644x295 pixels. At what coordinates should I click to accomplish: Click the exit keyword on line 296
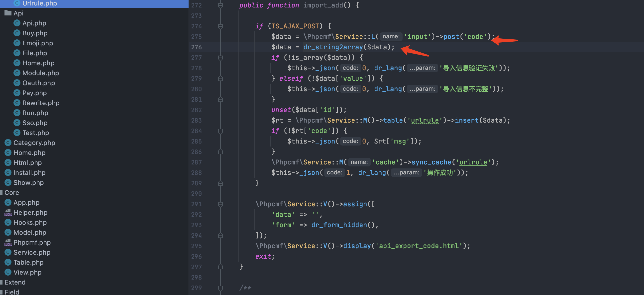point(263,257)
